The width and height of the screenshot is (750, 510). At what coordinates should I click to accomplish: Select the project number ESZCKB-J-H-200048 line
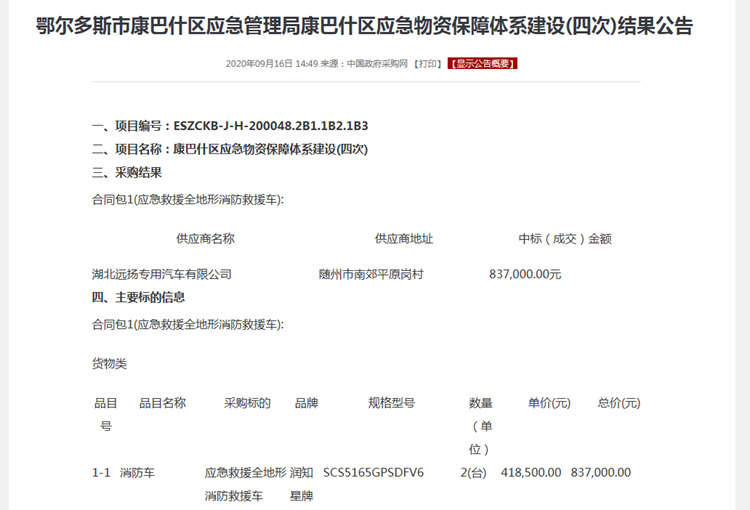(x=230, y=126)
